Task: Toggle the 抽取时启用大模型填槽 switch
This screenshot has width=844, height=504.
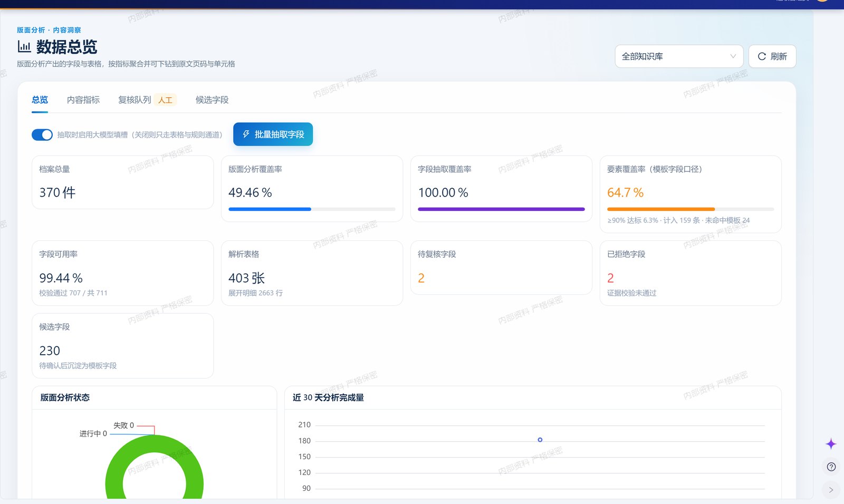Action: pyautogui.click(x=42, y=135)
